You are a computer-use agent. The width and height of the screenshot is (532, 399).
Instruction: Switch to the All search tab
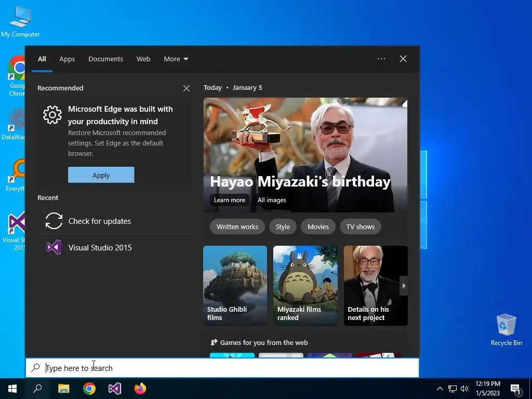42,59
